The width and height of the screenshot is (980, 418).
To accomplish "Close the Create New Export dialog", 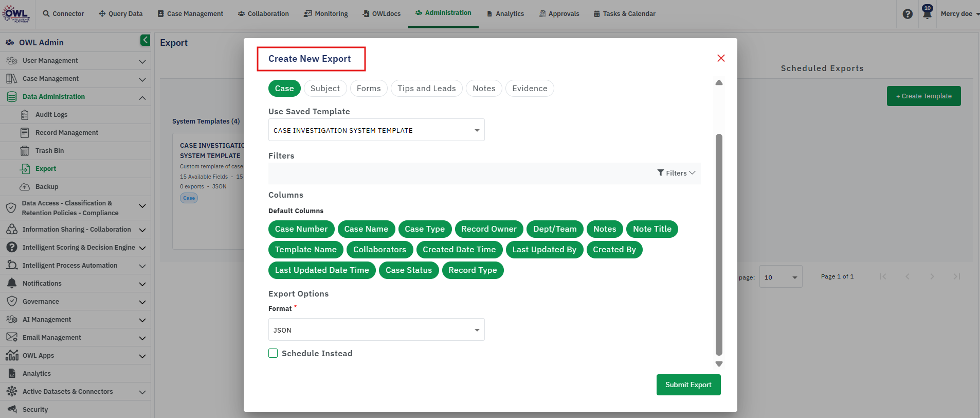I will pos(721,58).
